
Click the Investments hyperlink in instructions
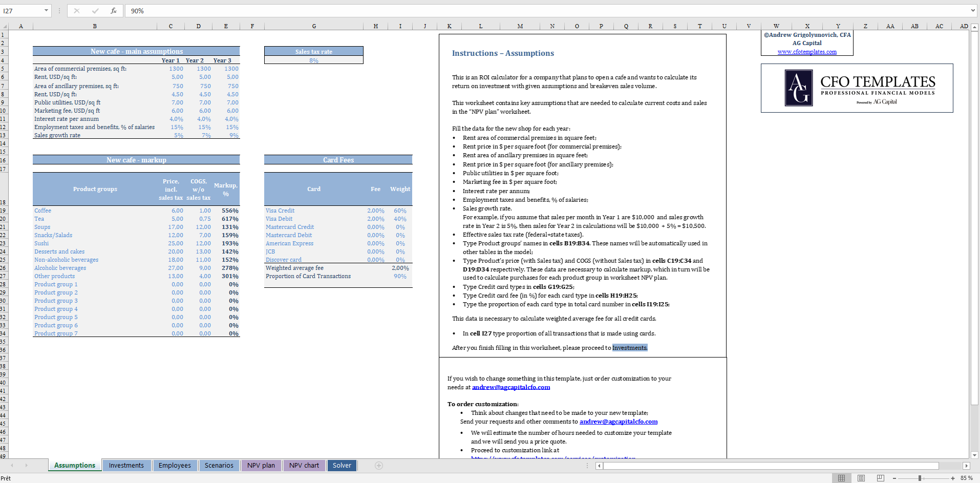click(x=630, y=348)
